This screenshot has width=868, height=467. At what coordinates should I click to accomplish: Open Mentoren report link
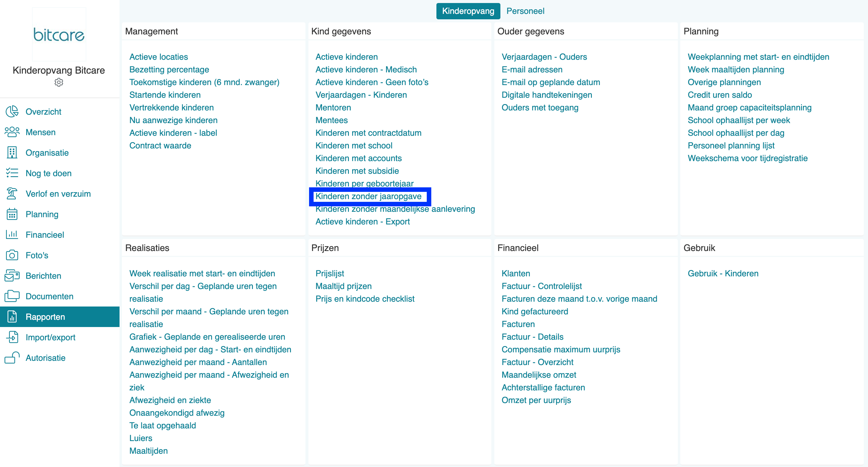click(x=333, y=108)
